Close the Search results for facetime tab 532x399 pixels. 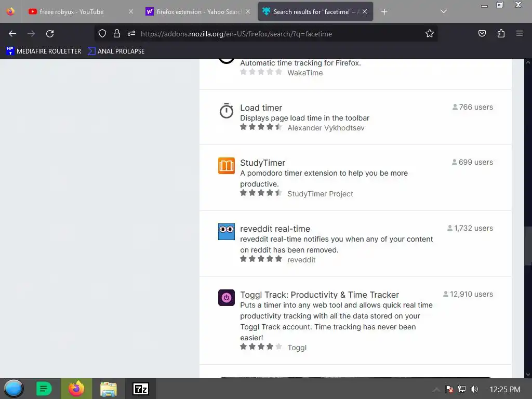(x=365, y=11)
